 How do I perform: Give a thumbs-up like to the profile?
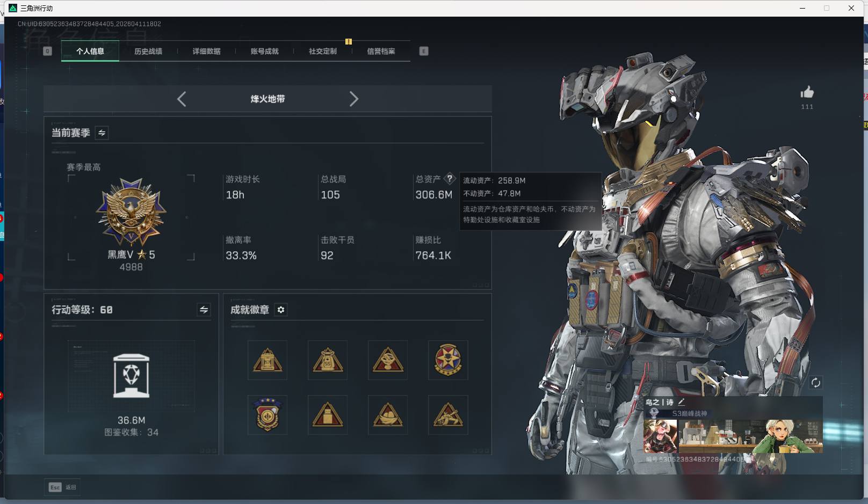click(x=807, y=92)
